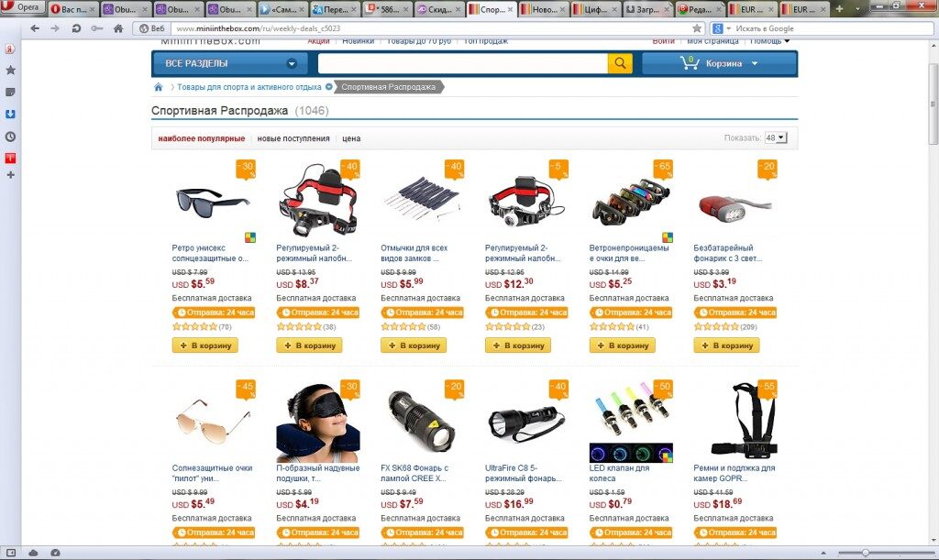The height and width of the screenshot is (560, 939).
Task: Add retro sunglasses with В корзину button
Action: pos(205,346)
